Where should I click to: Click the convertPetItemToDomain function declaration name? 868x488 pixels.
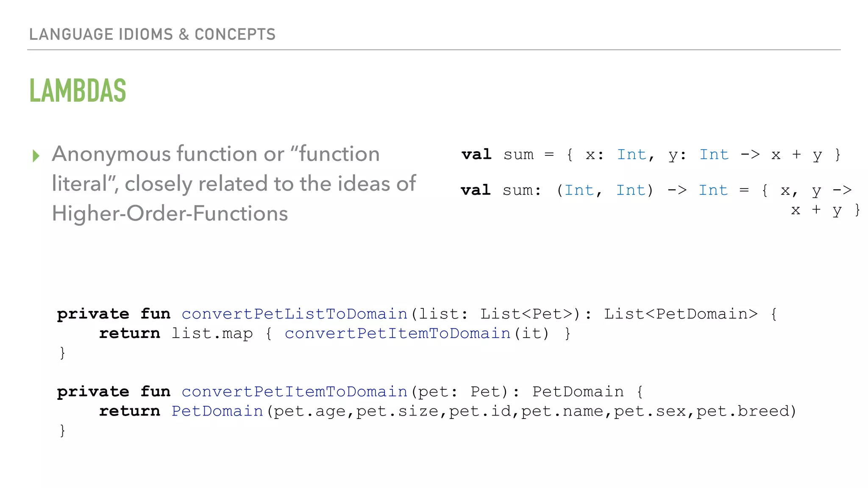click(x=294, y=392)
